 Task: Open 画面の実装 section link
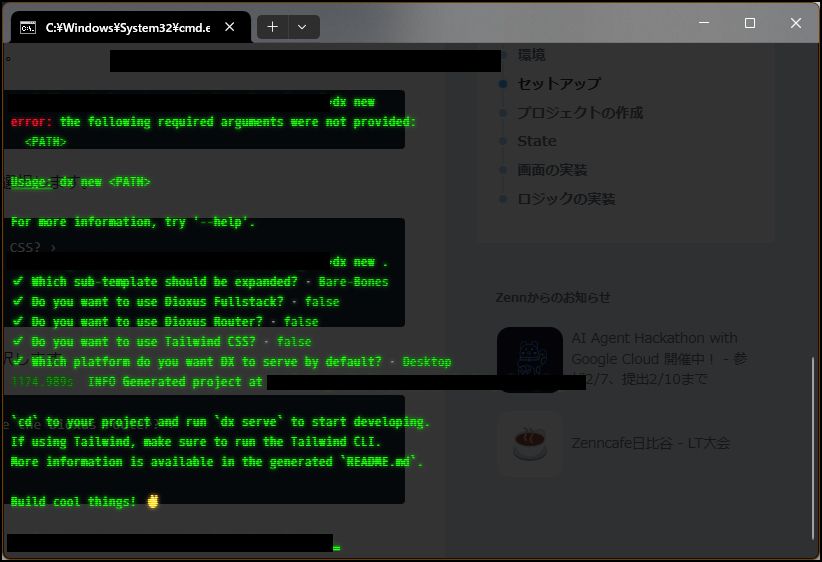[x=552, y=170]
